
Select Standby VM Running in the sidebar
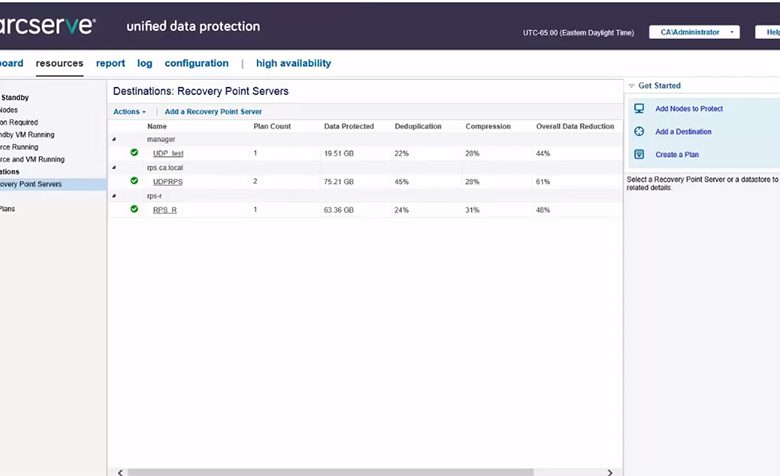coord(27,134)
